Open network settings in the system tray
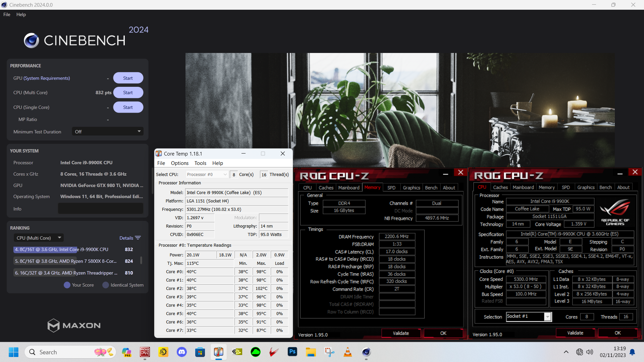The width and height of the screenshot is (644, 362). coord(579,352)
